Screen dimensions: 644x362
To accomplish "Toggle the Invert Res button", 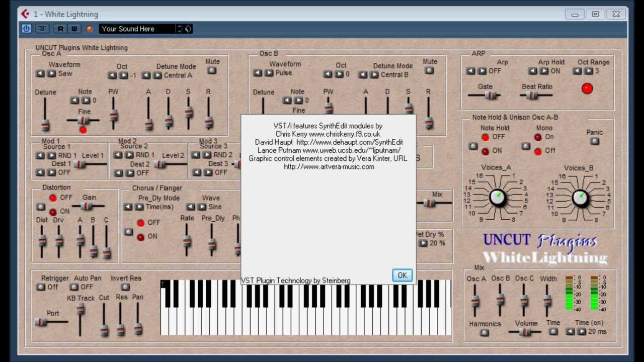I will [125, 287].
